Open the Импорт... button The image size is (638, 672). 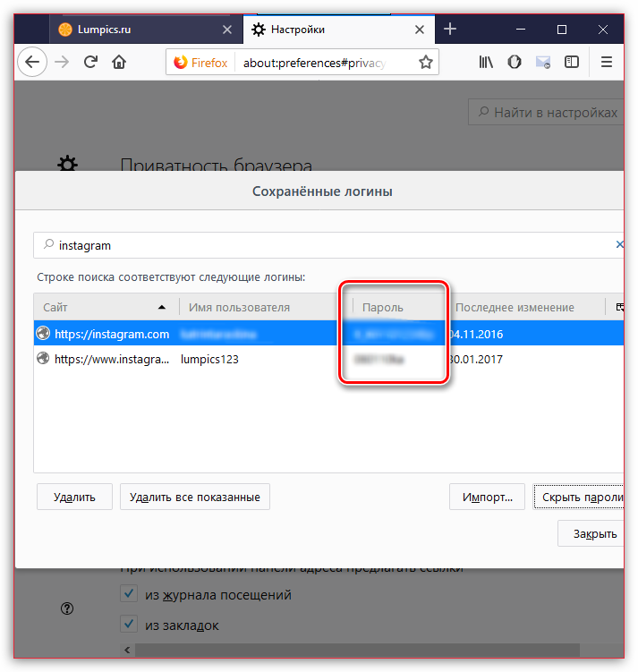click(487, 498)
